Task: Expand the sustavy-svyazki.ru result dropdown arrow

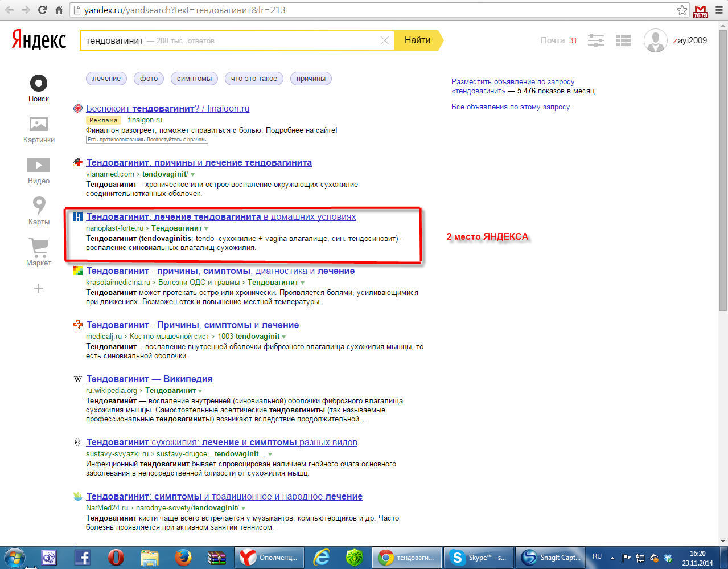Action: (270, 454)
